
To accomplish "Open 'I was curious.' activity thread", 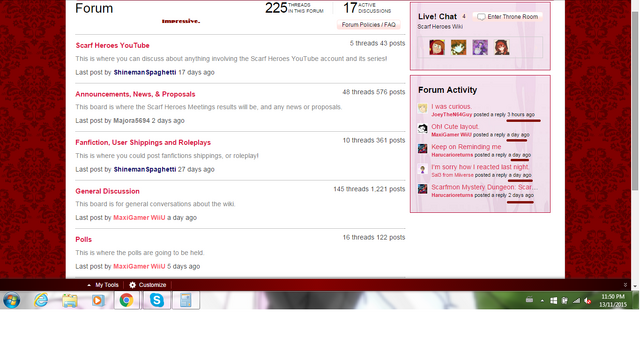I will coord(451,107).
